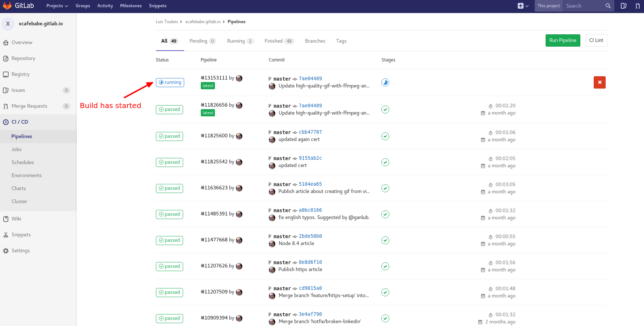
Task: Open the new item plus menu
Action: pos(521,6)
